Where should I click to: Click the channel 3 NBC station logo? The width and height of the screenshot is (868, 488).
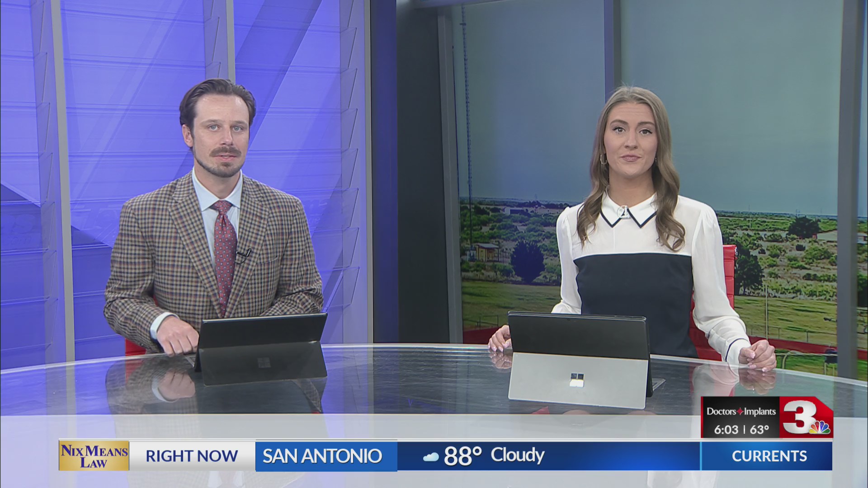(x=807, y=418)
